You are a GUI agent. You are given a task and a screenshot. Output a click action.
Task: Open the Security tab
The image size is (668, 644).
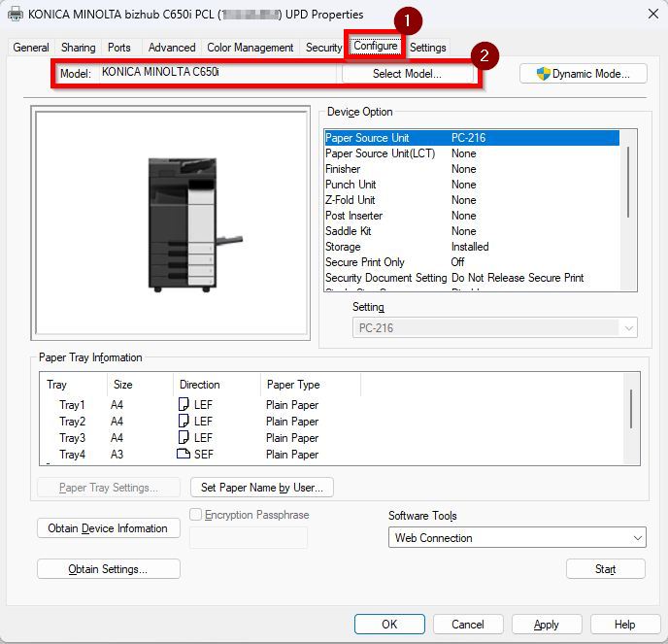coord(323,48)
